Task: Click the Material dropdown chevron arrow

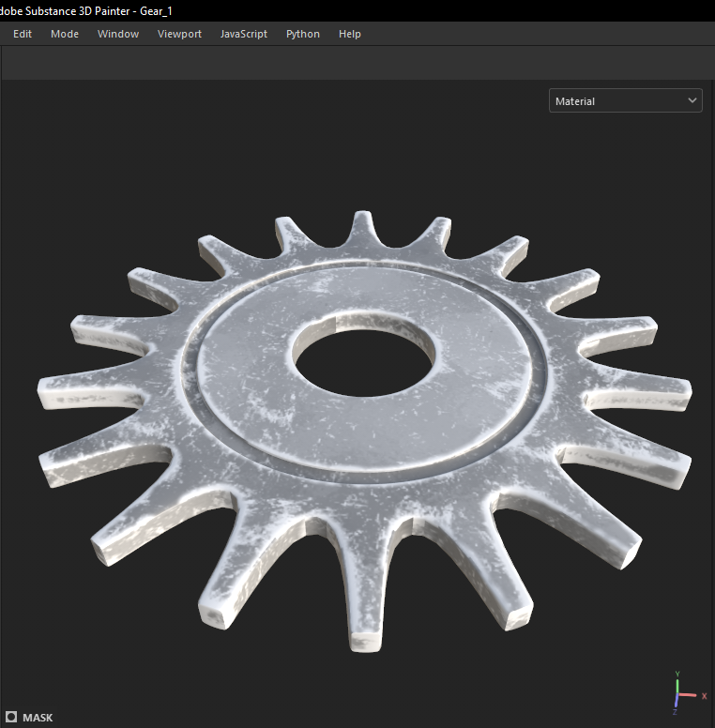Action: coord(692,100)
